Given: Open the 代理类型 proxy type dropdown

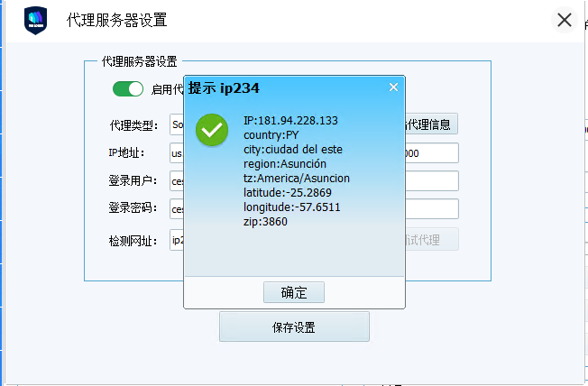Looking at the screenshot, I should click(x=177, y=124).
